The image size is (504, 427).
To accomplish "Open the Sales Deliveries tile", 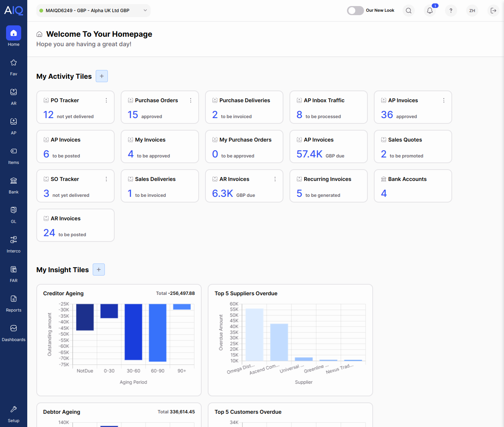I will tap(160, 186).
